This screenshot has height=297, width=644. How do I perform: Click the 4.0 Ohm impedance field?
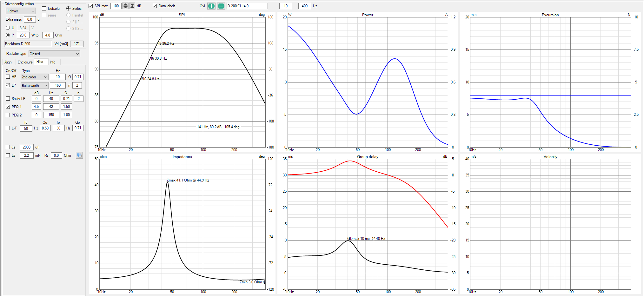click(x=48, y=35)
